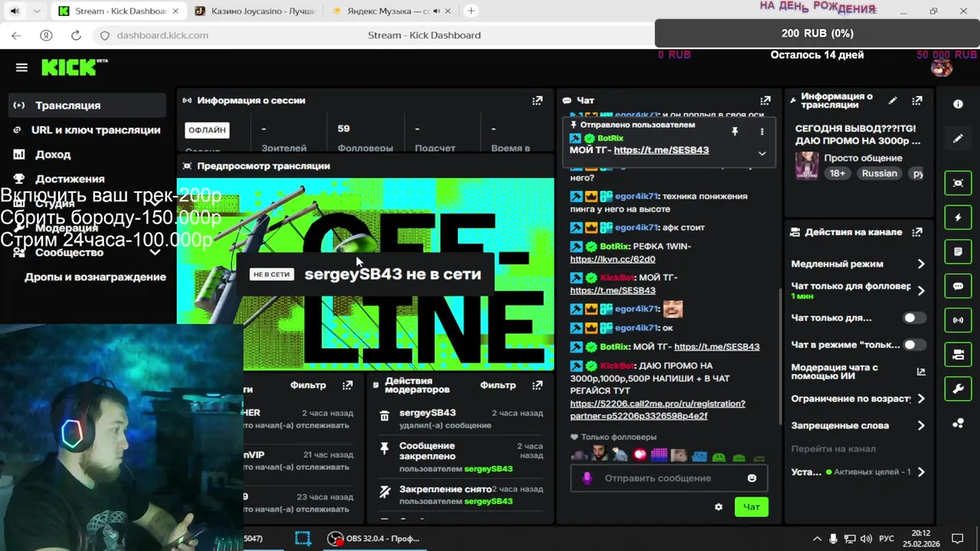Open OBS 32.0.4 from the taskbar
This screenshot has width=980, height=551.
(374, 538)
